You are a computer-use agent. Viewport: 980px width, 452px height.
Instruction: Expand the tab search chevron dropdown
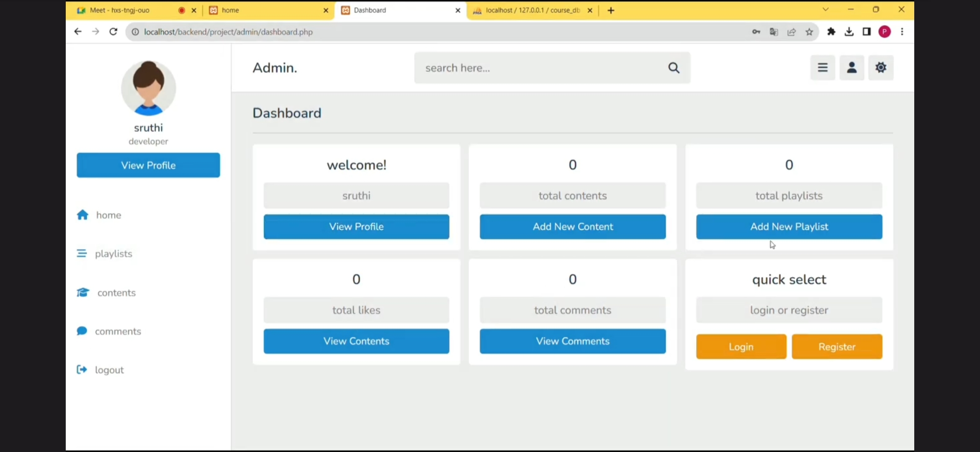pyautogui.click(x=825, y=9)
